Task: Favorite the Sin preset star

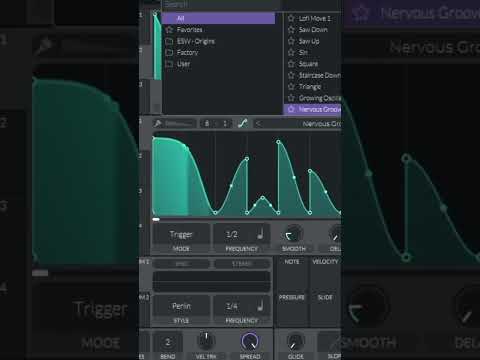Action: click(x=291, y=52)
